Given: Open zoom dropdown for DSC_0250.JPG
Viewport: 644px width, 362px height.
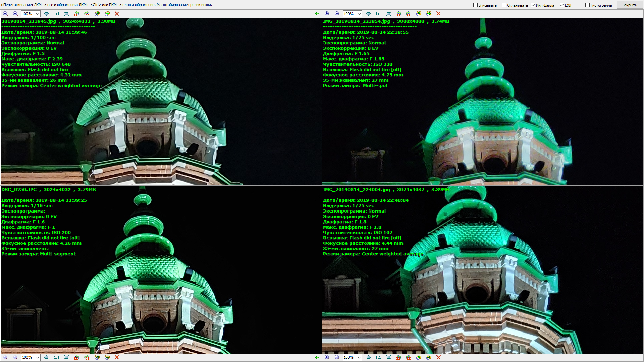Looking at the screenshot, I should [x=38, y=357].
